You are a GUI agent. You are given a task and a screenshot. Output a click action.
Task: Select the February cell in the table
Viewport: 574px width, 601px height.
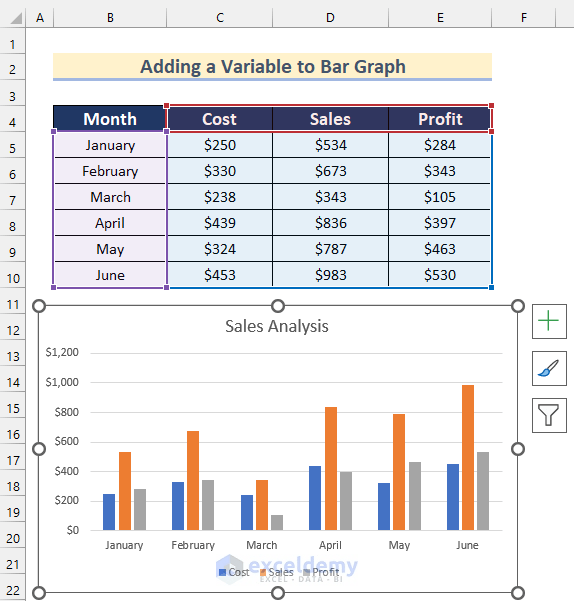point(110,171)
